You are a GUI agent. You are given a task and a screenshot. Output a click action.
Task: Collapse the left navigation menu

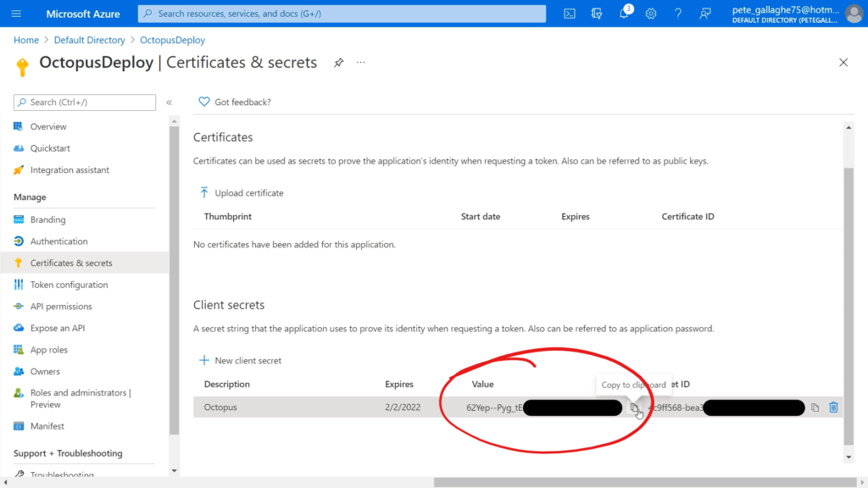tap(169, 103)
